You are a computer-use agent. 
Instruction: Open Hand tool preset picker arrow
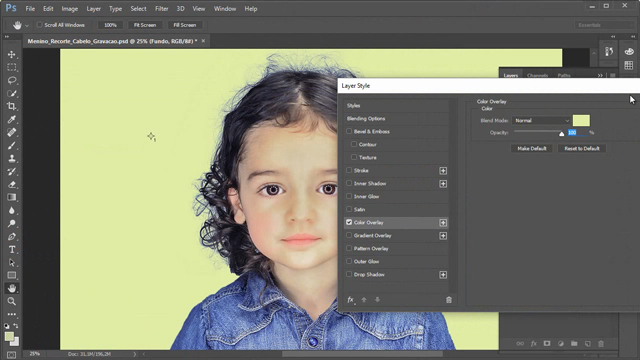pos(27,25)
